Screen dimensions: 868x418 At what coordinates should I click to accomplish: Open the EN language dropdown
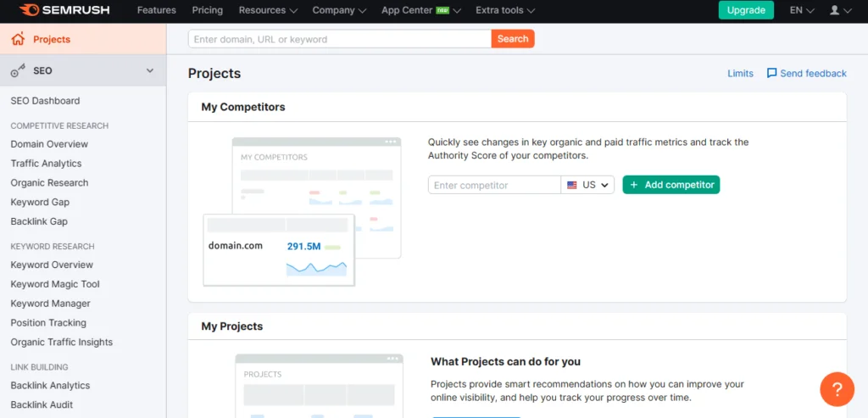pos(802,10)
